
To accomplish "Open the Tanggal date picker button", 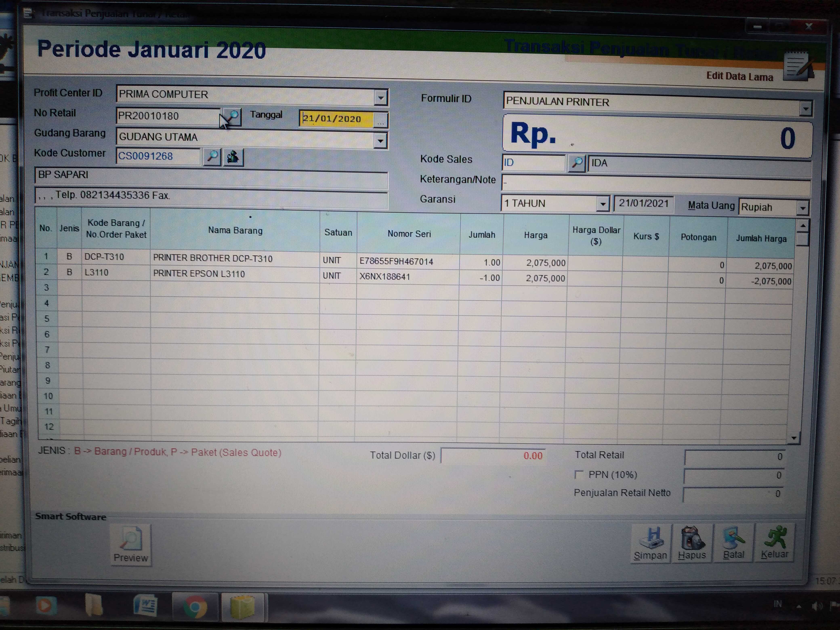I will tap(380, 120).
